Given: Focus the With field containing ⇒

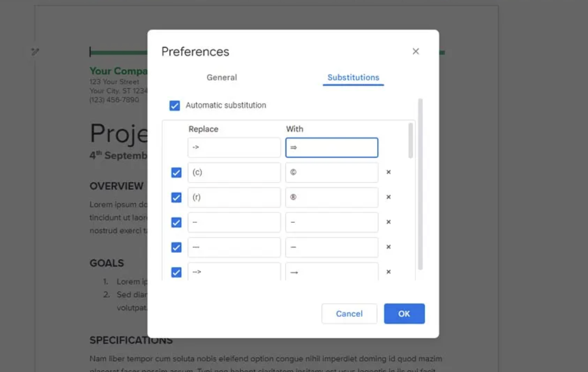Looking at the screenshot, I should (x=331, y=147).
